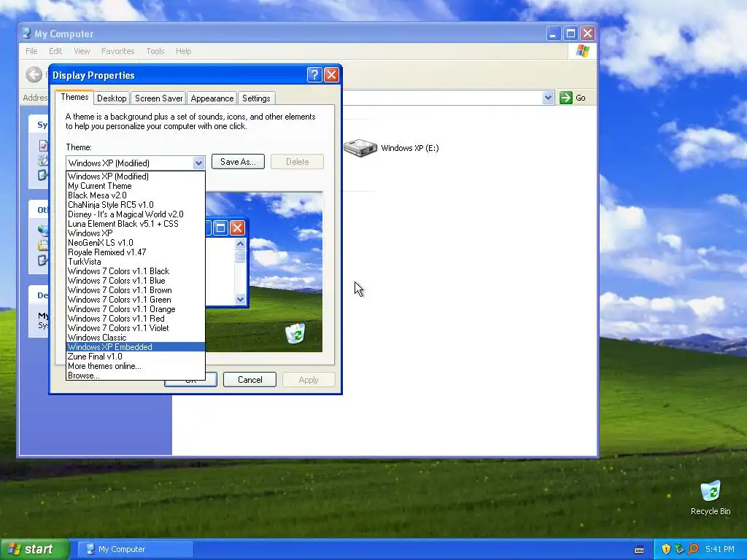Select Luna Element Black v5.1 + CSS
Image resolution: width=747 pixels, height=560 pixels.
tap(135, 224)
